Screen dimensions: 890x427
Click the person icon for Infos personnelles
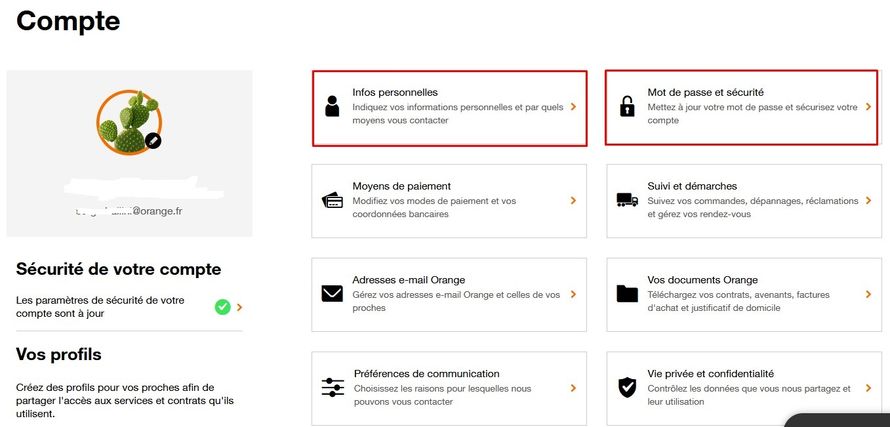pyautogui.click(x=332, y=106)
